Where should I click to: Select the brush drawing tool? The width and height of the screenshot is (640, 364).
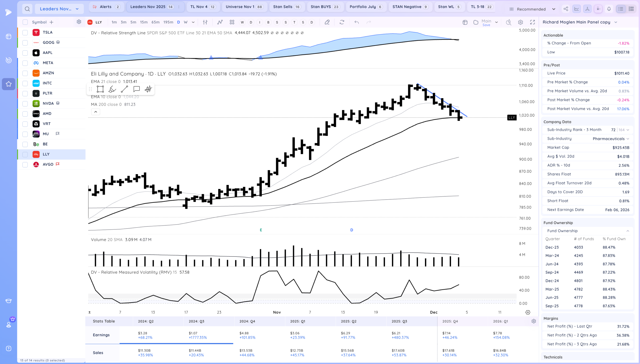[x=112, y=89]
